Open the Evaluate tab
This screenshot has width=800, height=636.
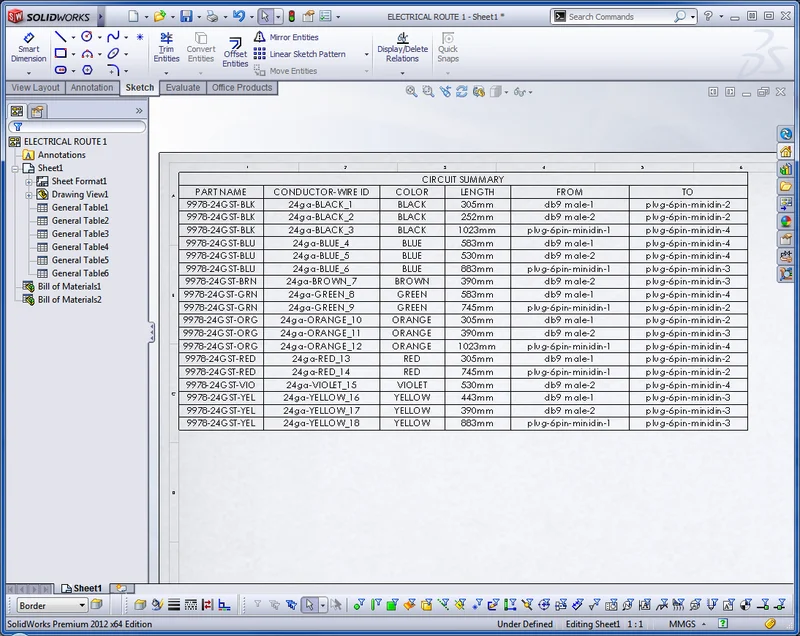pyautogui.click(x=183, y=88)
